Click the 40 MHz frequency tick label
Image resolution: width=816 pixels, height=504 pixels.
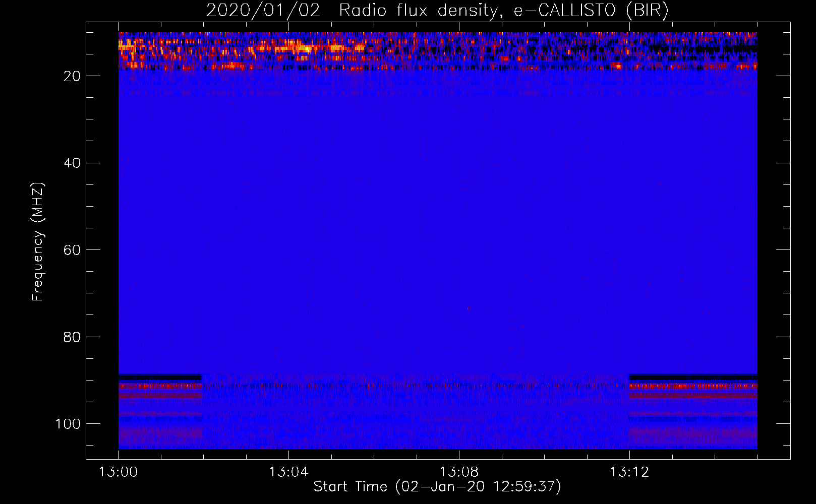[x=72, y=163]
